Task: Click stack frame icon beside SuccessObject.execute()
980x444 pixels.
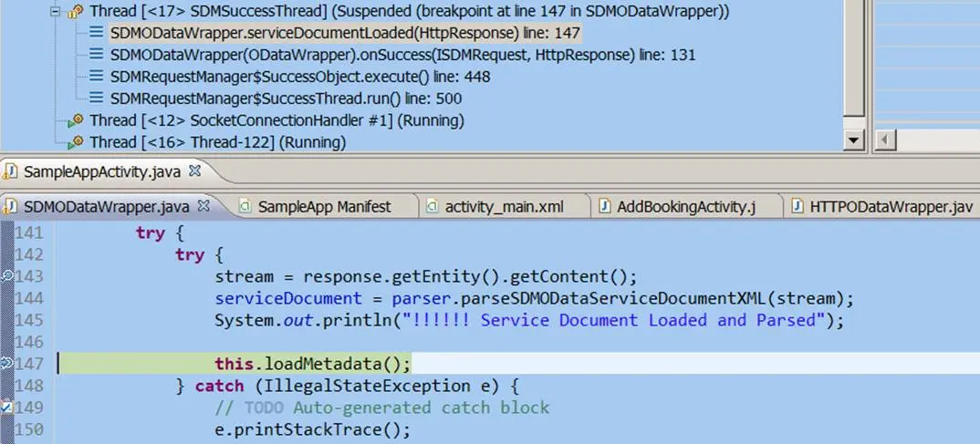Action: click(x=96, y=77)
